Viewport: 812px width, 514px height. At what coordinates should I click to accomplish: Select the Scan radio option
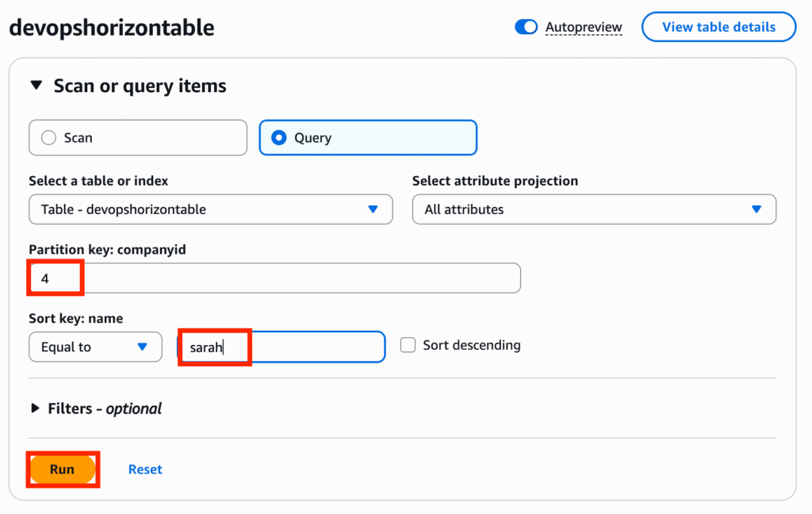click(138, 138)
